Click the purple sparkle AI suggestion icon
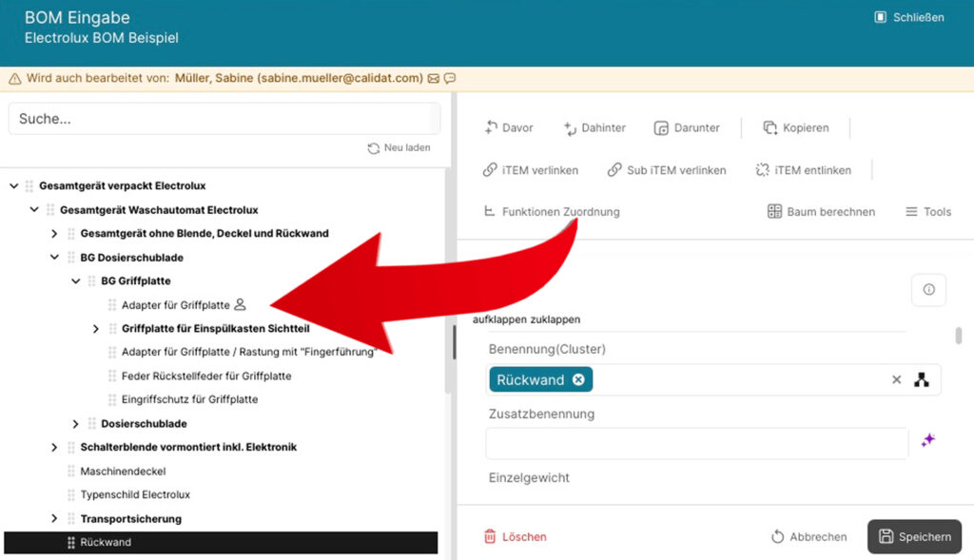The height and width of the screenshot is (560, 974). point(928,441)
